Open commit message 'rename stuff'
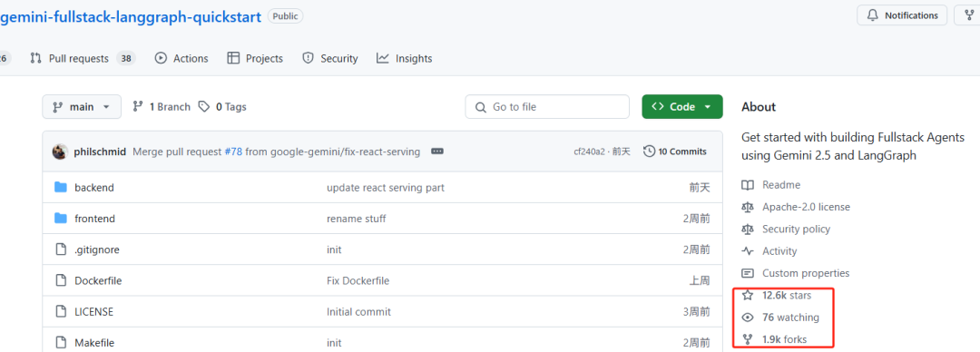 click(357, 219)
